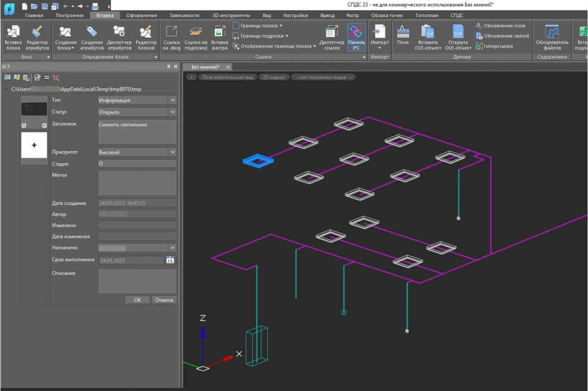This screenshot has width=588, height=391.
Task: Click the Вставка блока icon
Action: tap(13, 38)
